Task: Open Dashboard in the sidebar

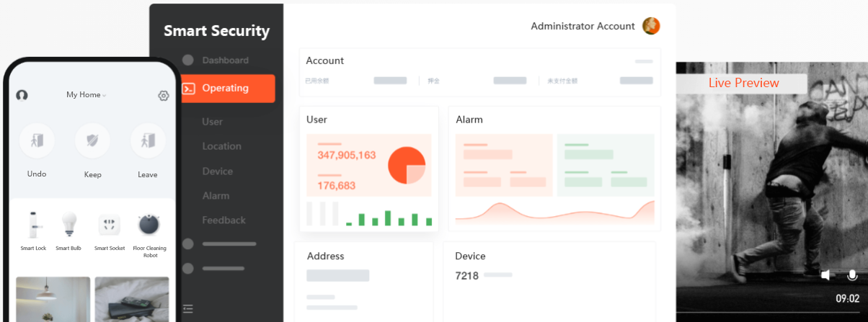Action: pos(224,61)
